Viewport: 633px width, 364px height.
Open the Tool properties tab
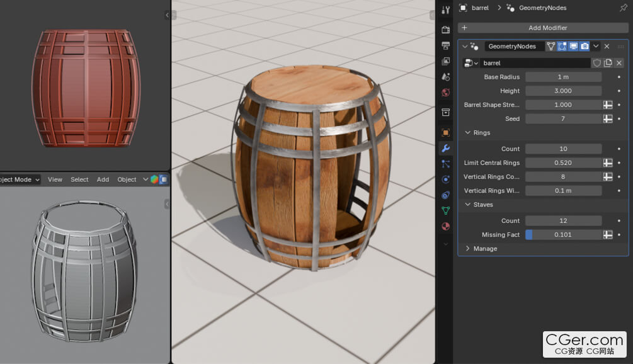pyautogui.click(x=445, y=10)
